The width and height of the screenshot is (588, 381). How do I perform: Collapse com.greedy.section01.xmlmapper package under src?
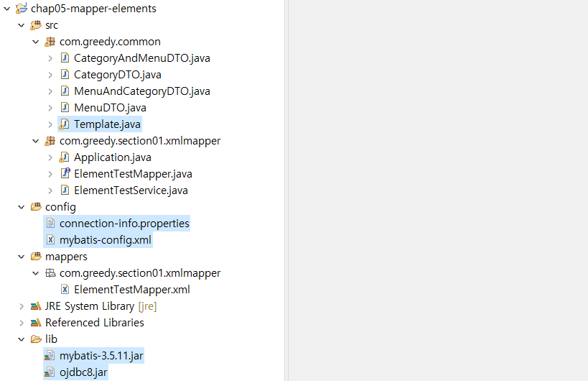[x=36, y=141]
